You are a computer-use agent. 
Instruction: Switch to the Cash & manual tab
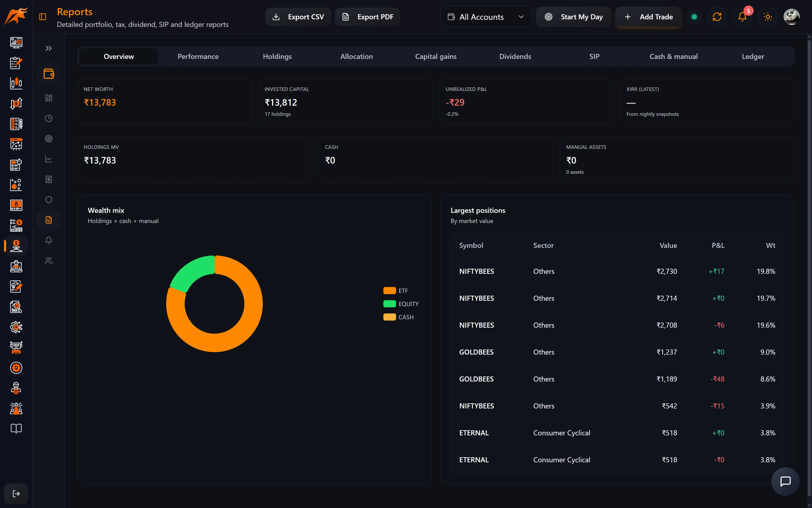673,56
